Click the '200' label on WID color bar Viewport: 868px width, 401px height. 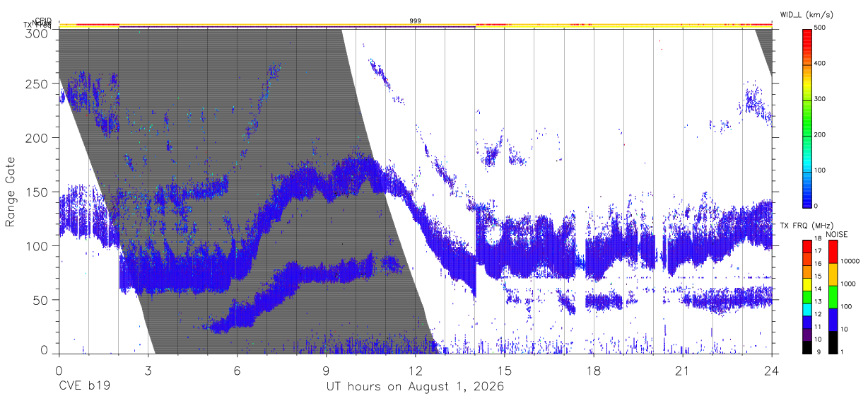(820, 134)
